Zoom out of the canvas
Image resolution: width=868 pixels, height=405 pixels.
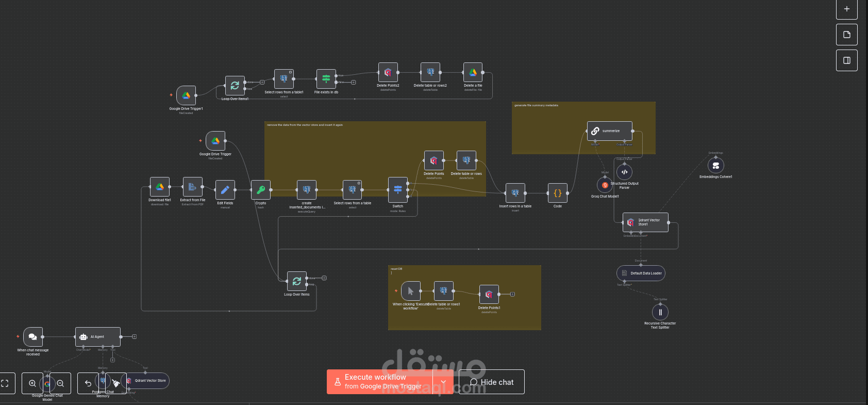pos(60,383)
